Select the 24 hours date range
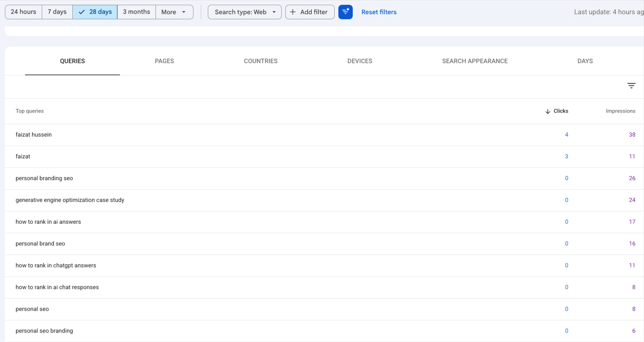Screen dimensions: 644x342 (x=23, y=12)
